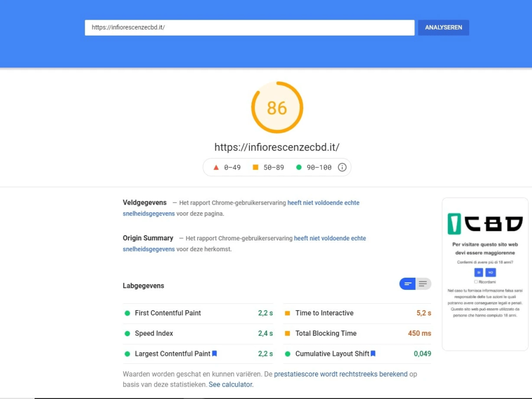Click the orange square 50-89 legend icon
Image resolution: width=532 pixels, height=399 pixels.
pyautogui.click(x=255, y=167)
